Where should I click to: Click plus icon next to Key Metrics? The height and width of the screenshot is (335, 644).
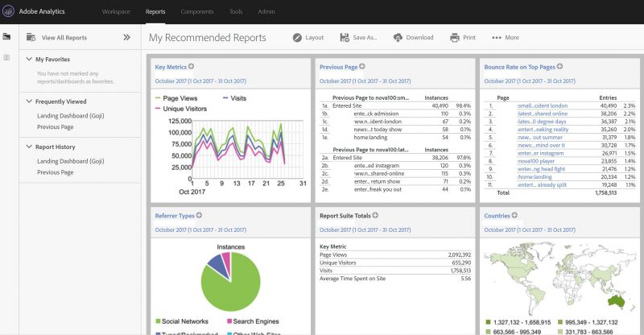192,67
